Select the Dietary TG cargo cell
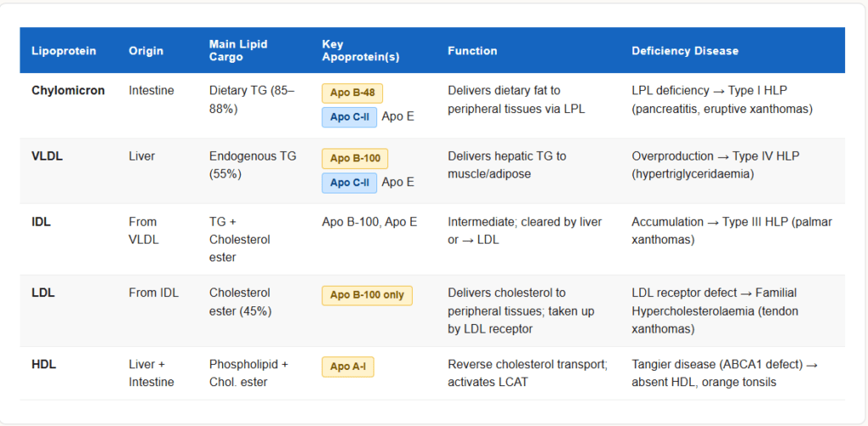 point(252,99)
